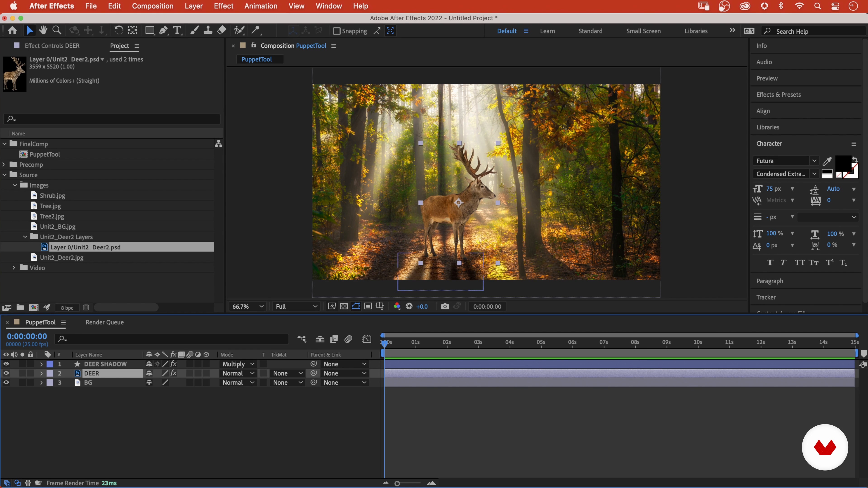868x488 pixels.
Task: Select the Rotation tool
Action: coord(118,31)
